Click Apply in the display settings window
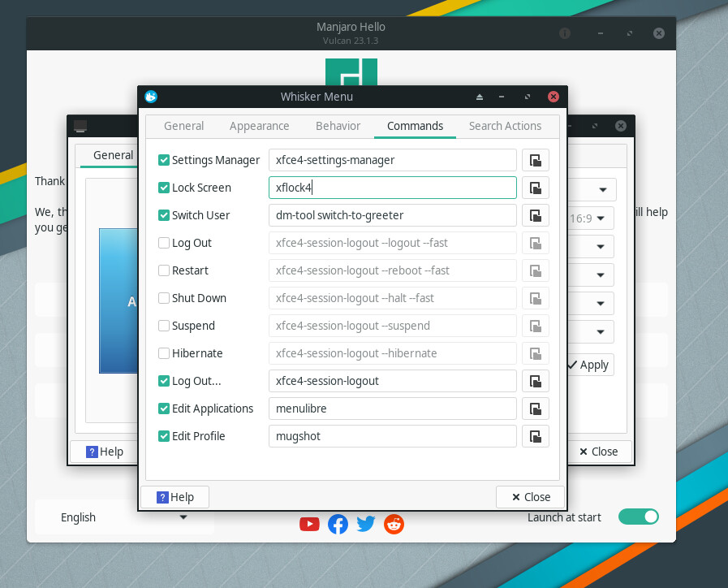Viewport: 728px width, 588px height. click(590, 365)
